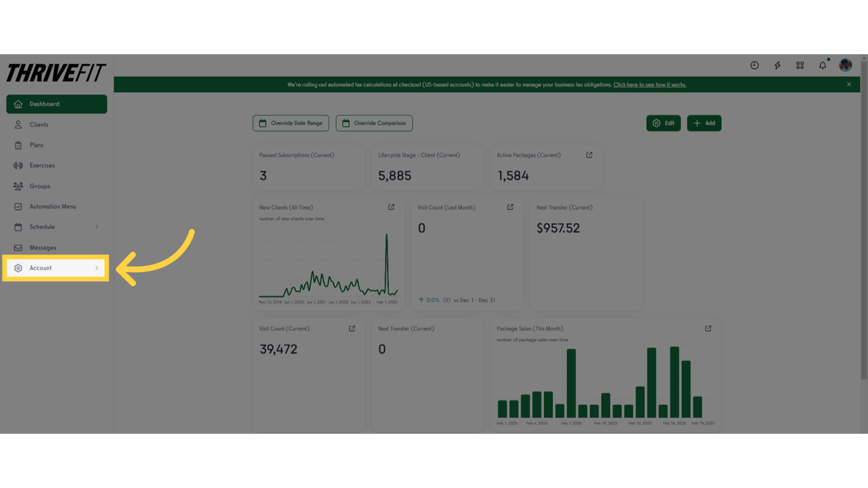Open the notifications bell
Screen dimensions: 868x488
click(823, 65)
